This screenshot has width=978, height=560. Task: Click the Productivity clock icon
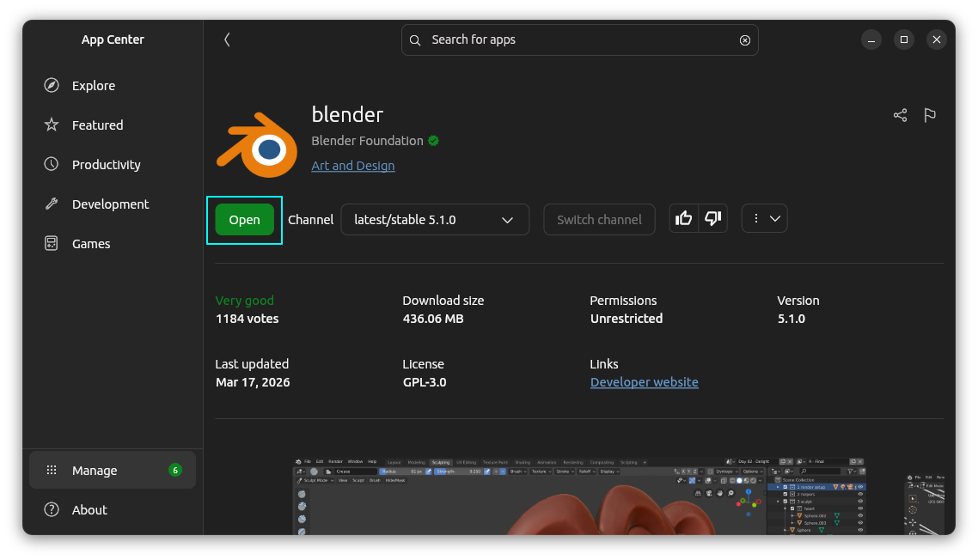click(53, 164)
